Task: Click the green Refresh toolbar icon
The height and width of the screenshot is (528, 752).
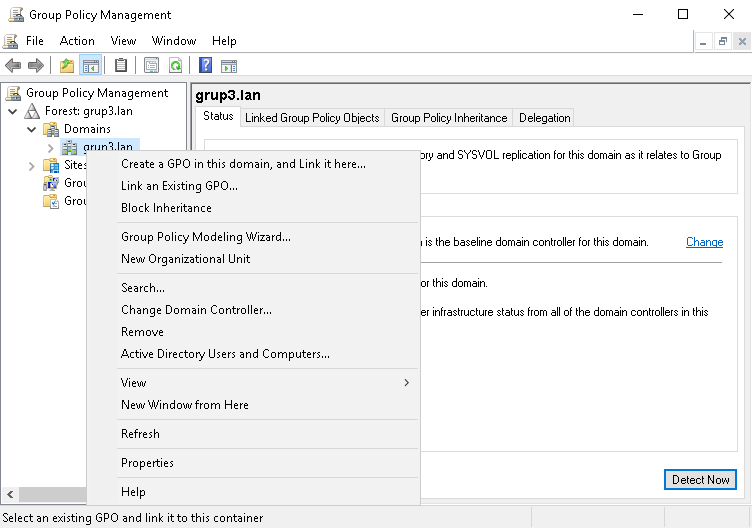Action: tap(176, 66)
